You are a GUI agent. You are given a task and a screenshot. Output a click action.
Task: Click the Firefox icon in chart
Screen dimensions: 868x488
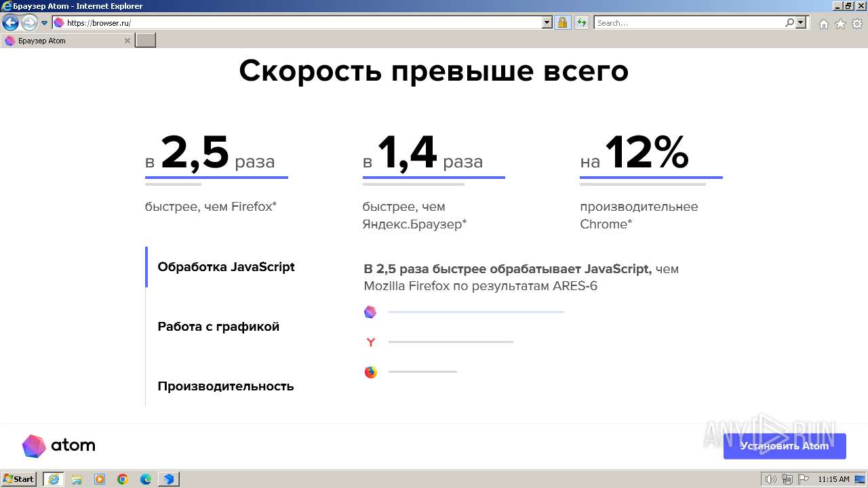(370, 372)
